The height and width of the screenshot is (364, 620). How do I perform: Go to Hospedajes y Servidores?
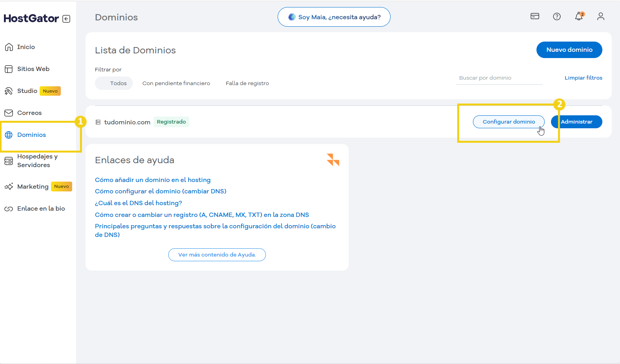(37, 161)
